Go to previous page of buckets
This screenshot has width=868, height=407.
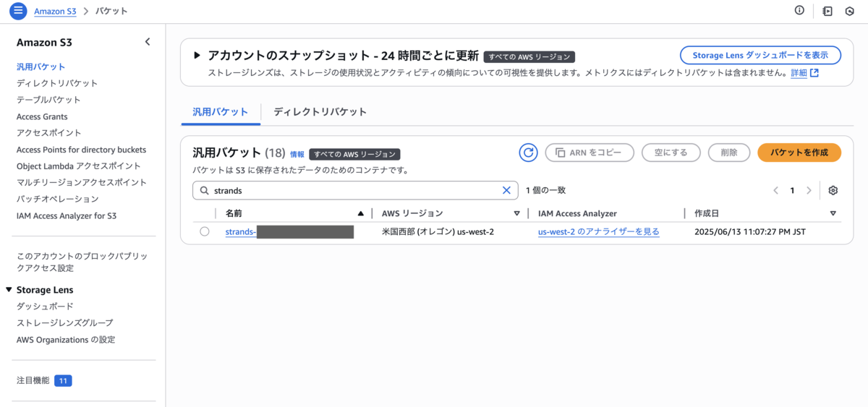click(x=775, y=190)
